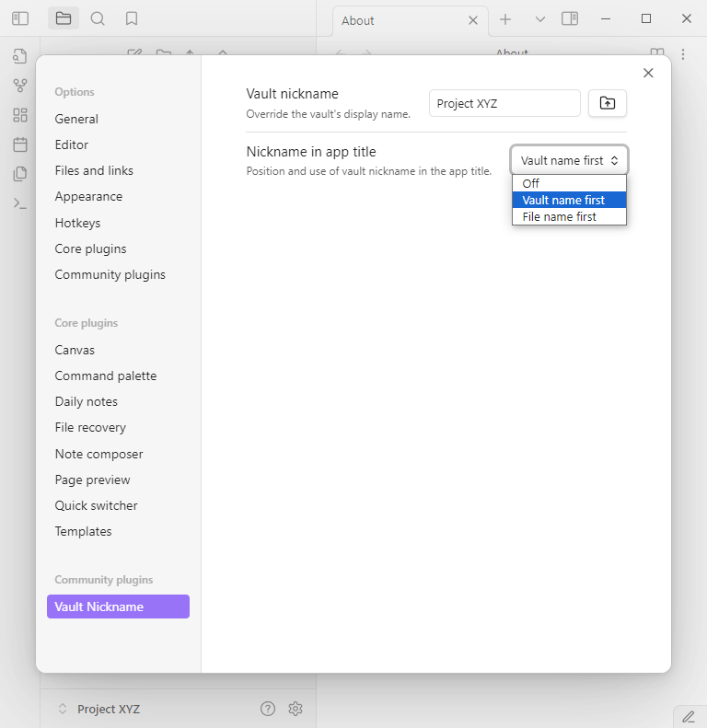Open Nickname in app title dropdown
Screen dimensions: 707x728
(569, 160)
